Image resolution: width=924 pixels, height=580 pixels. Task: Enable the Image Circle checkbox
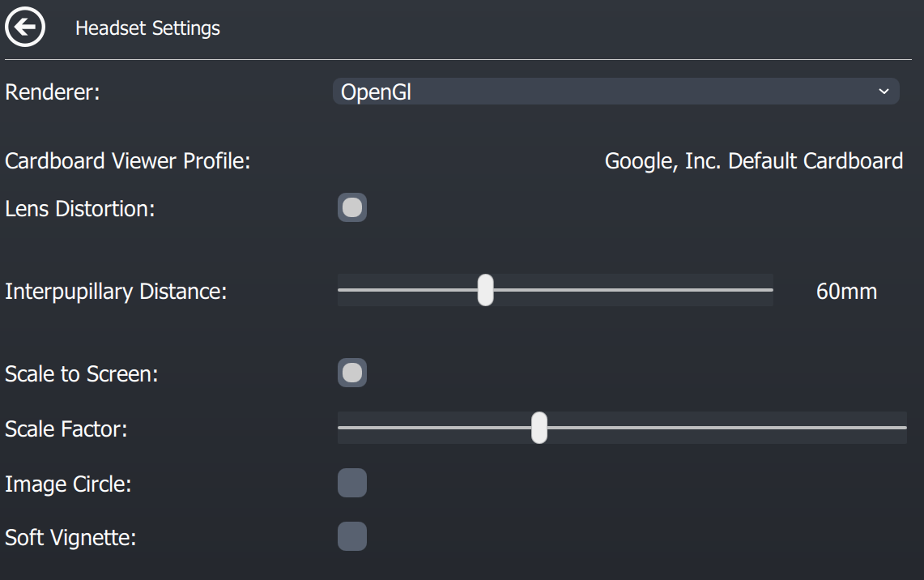click(352, 484)
